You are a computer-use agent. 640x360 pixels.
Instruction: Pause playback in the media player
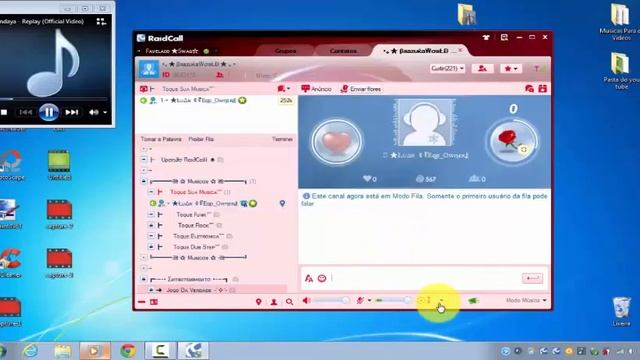click(x=49, y=112)
